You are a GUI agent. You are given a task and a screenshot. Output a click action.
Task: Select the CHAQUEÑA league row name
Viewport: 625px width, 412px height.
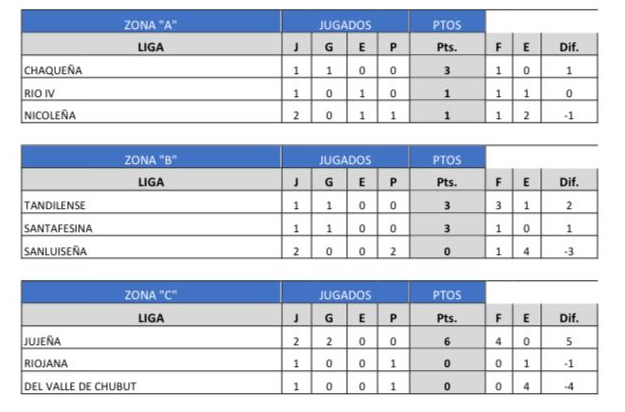click(151, 67)
